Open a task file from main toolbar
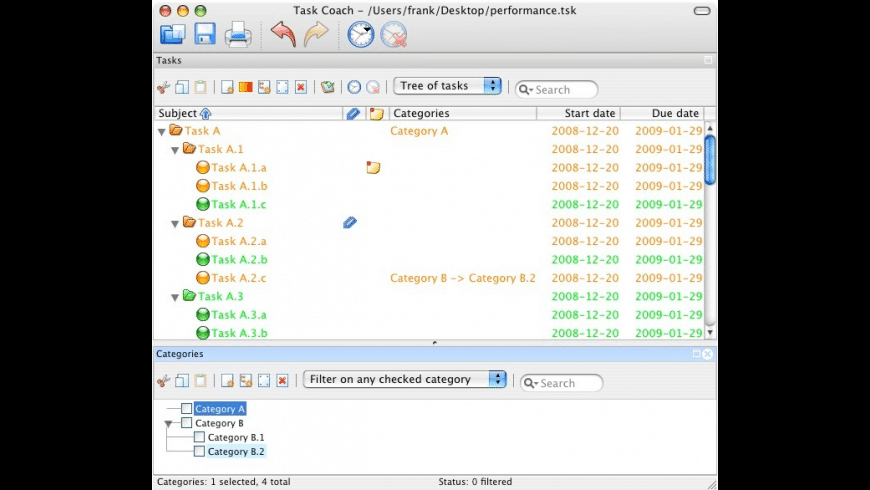Image resolution: width=870 pixels, height=490 pixels. click(173, 34)
